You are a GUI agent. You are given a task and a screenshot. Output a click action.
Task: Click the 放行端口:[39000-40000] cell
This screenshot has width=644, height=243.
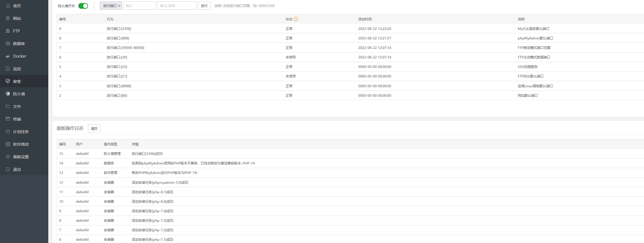pos(125,48)
